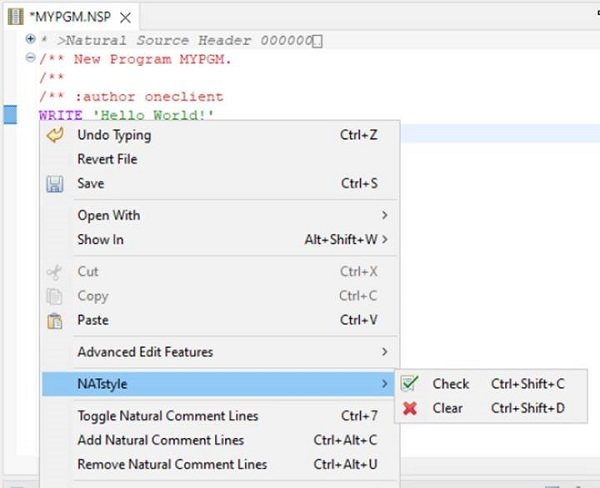Expand the Natural Source Header fold

pos(30,39)
